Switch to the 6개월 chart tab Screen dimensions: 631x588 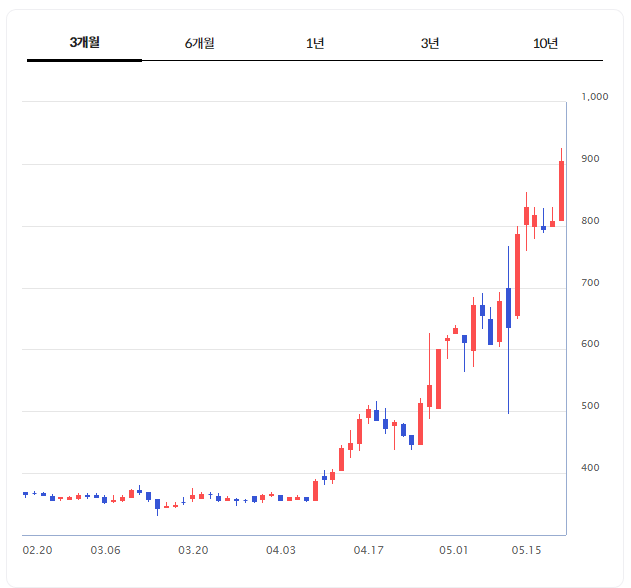[x=200, y=43]
